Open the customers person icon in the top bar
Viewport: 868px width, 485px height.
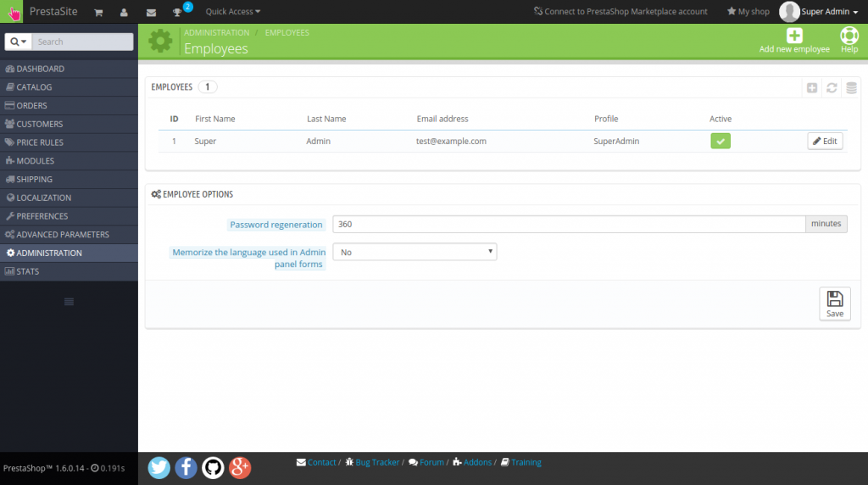pos(124,12)
